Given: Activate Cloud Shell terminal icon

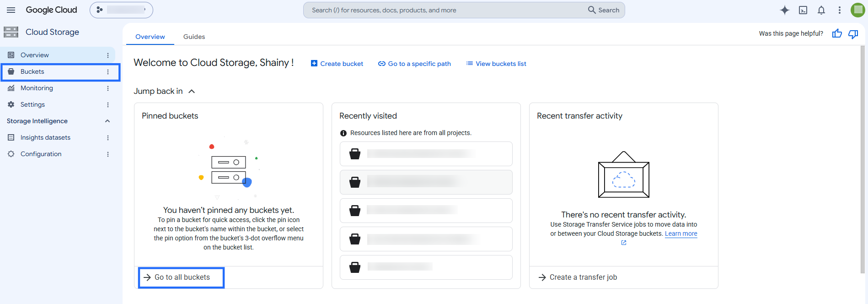Looking at the screenshot, I should [x=803, y=10].
